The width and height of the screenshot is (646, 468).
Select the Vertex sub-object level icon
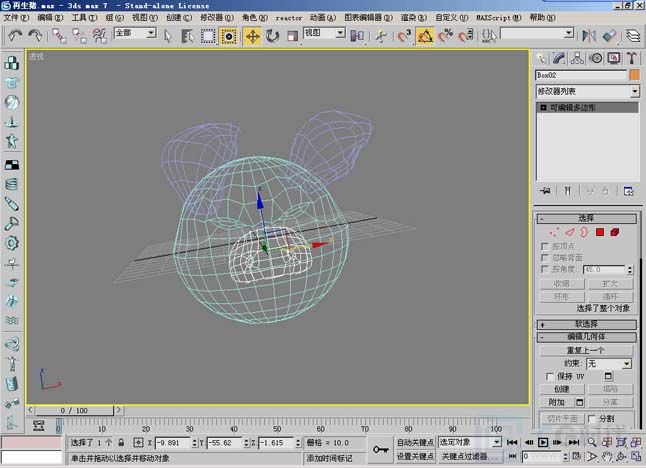tap(554, 232)
